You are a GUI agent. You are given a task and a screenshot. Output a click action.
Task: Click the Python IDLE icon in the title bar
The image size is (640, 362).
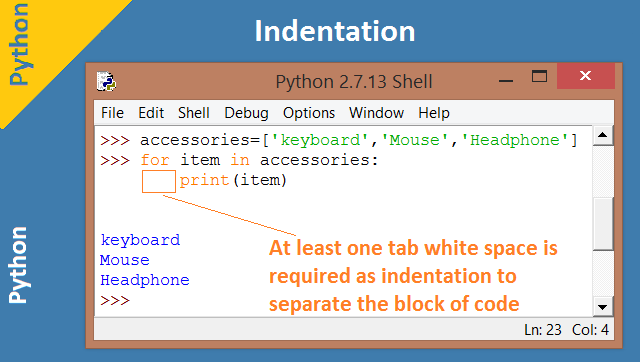(x=106, y=81)
